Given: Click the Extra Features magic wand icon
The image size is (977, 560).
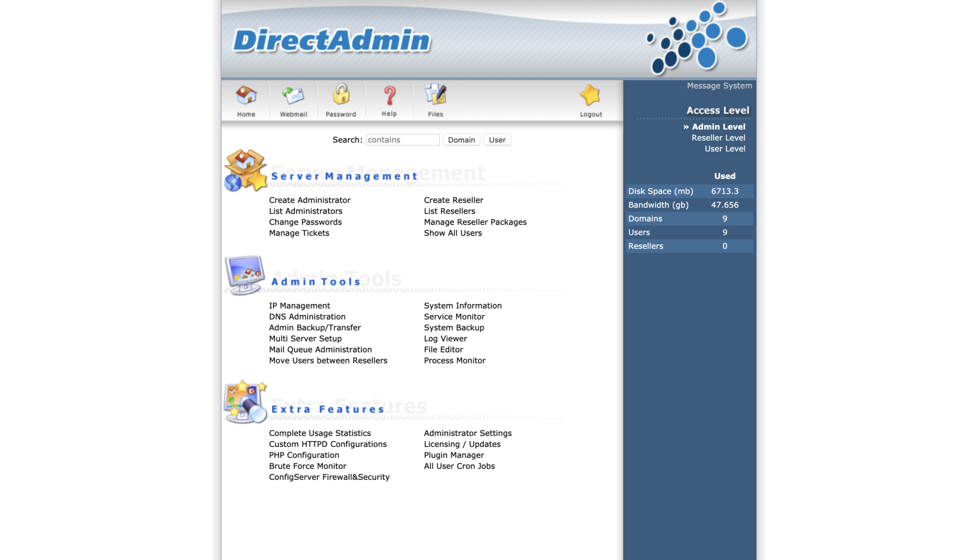Looking at the screenshot, I should pos(244,403).
